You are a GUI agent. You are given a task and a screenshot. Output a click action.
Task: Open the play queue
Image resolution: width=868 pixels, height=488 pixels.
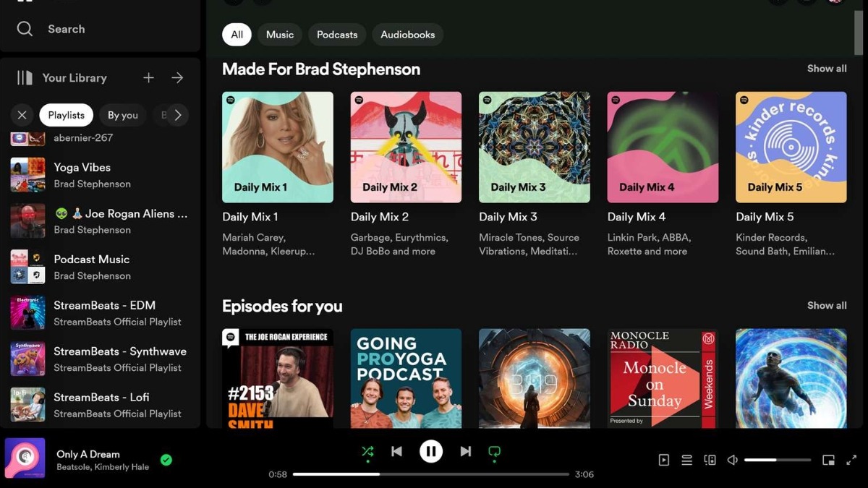[687, 460]
